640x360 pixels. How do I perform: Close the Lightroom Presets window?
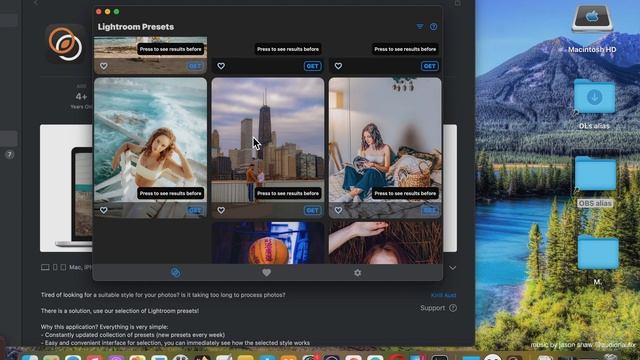pyautogui.click(x=98, y=12)
